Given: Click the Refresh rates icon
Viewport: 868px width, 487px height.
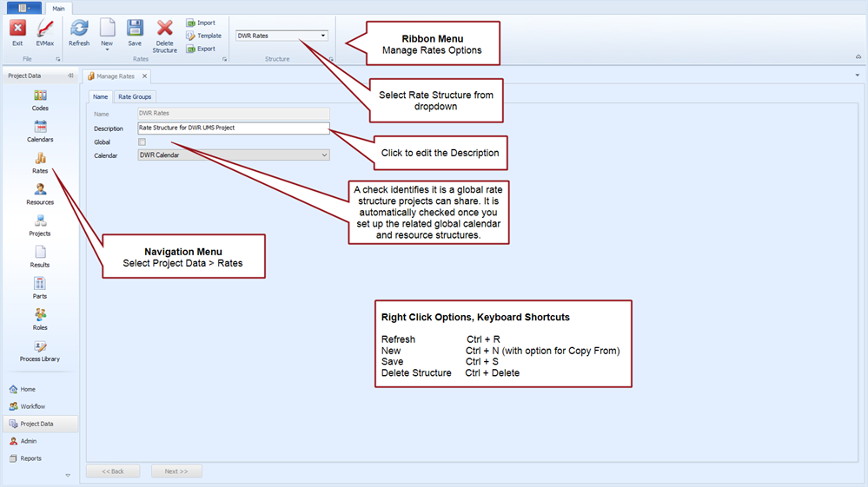Looking at the screenshot, I should click(x=79, y=31).
